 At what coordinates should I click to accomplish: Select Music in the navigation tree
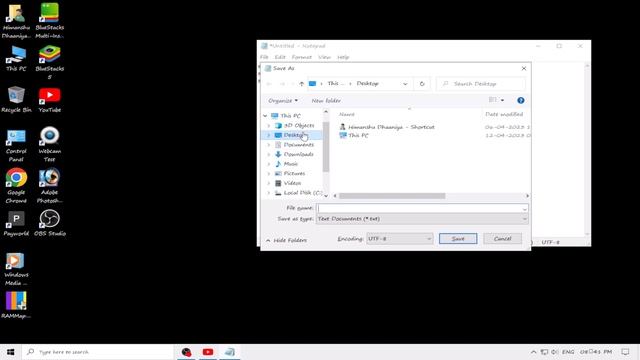pyautogui.click(x=290, y=164)
